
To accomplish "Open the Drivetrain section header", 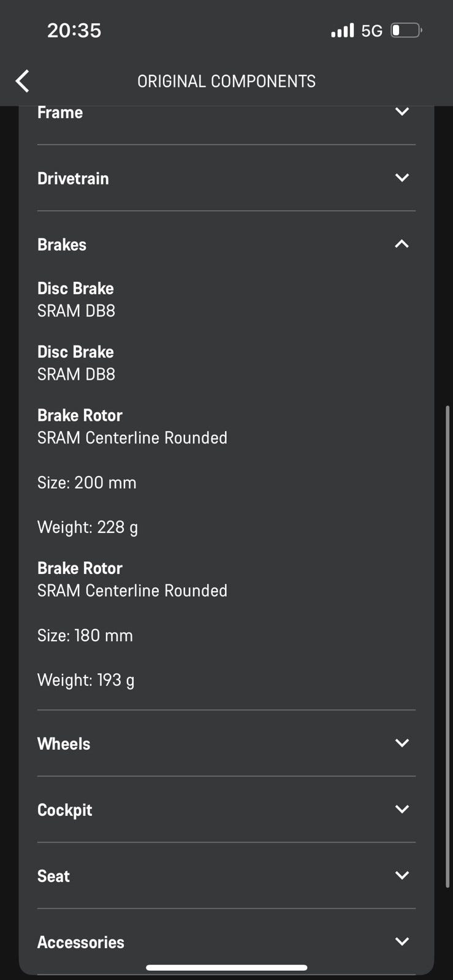I will pos(73,178).
